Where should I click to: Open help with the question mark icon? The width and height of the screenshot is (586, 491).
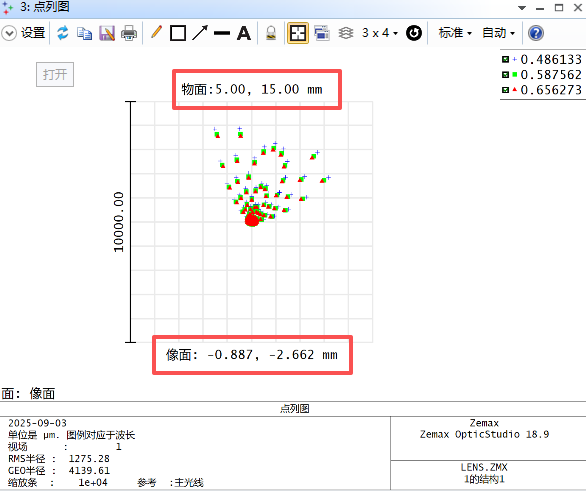536,33
